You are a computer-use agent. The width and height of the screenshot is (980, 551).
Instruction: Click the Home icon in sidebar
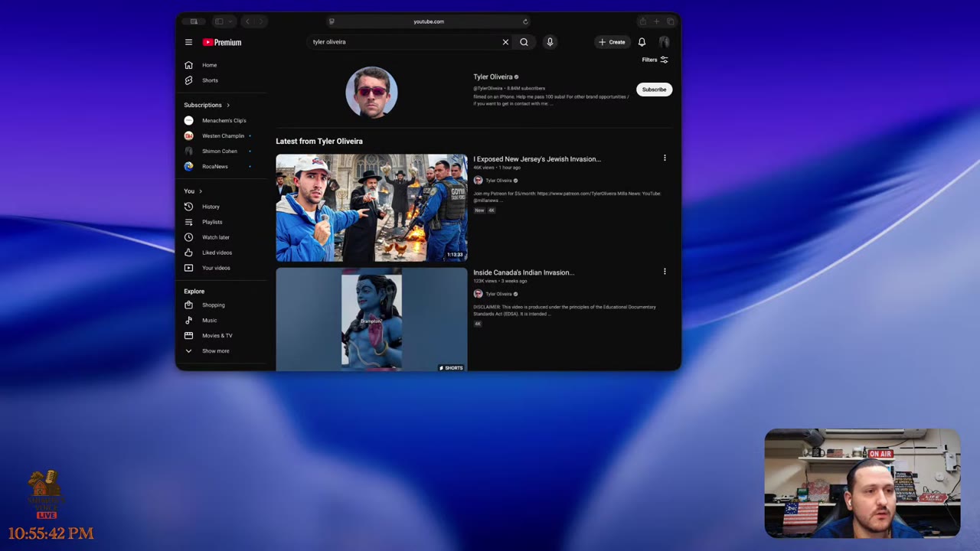188,65
